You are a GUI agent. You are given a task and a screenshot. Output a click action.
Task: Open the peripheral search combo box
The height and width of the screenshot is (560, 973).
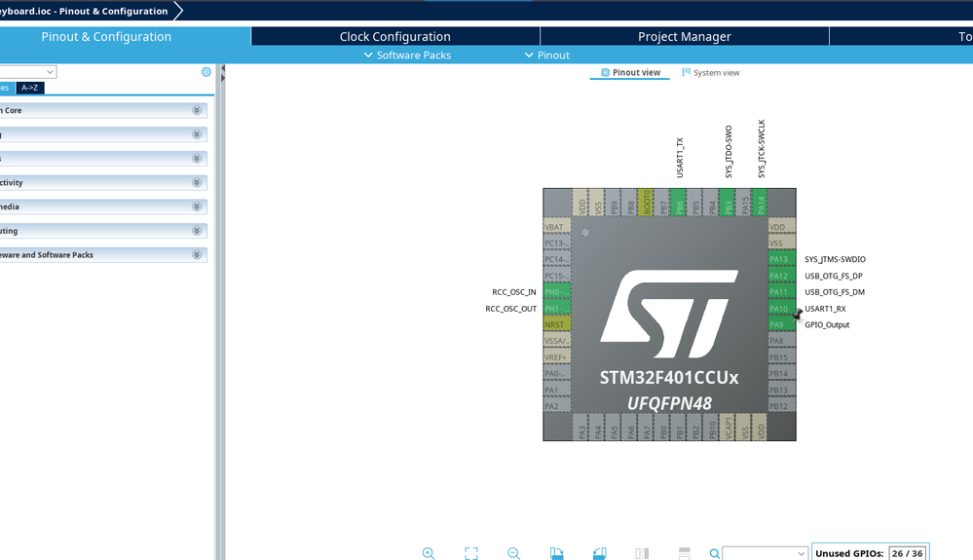tap(28, 72)
